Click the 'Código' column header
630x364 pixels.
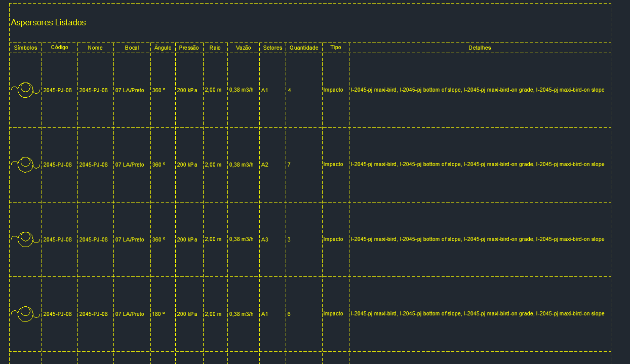pyautogui.click(x=60, y=48)
